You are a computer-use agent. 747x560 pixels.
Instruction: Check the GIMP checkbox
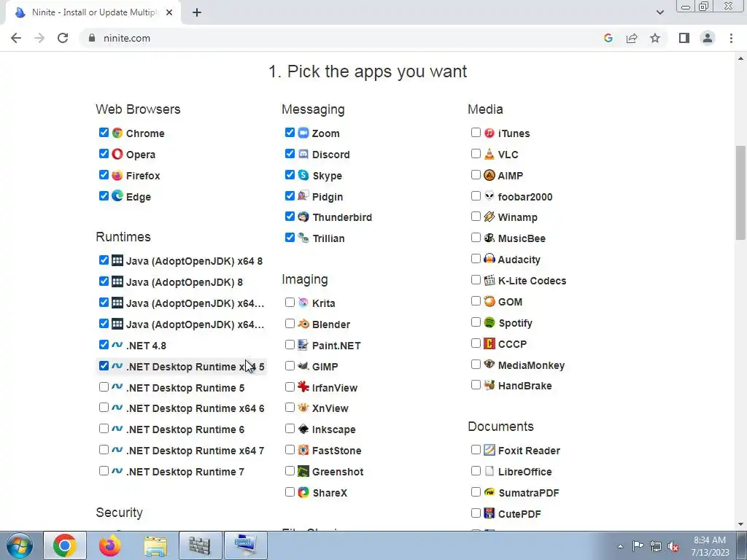(x=290, y=366)
